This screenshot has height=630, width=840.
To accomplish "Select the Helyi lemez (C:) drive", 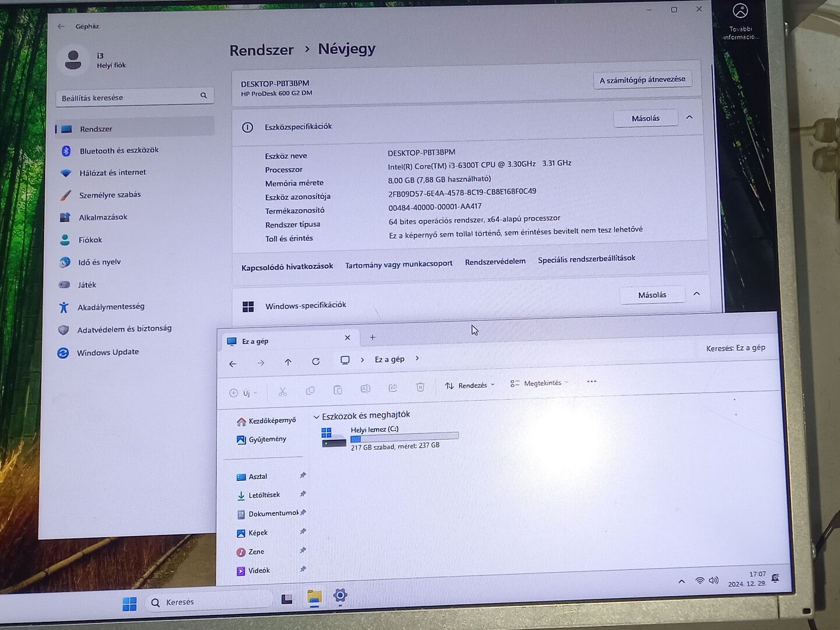I will [x=389, y=437].
